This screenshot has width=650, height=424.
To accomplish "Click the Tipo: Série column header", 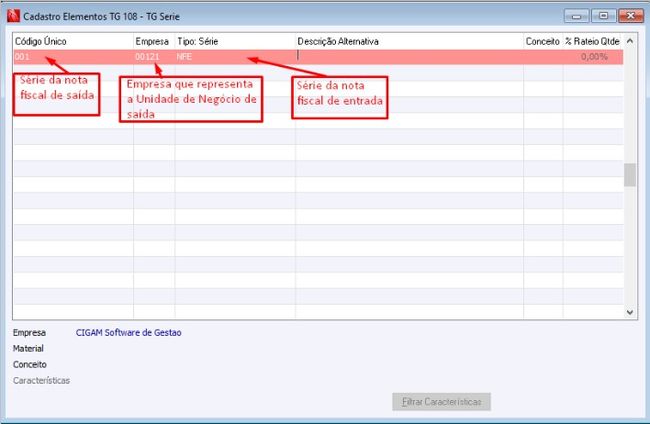I will click(235, 41).
